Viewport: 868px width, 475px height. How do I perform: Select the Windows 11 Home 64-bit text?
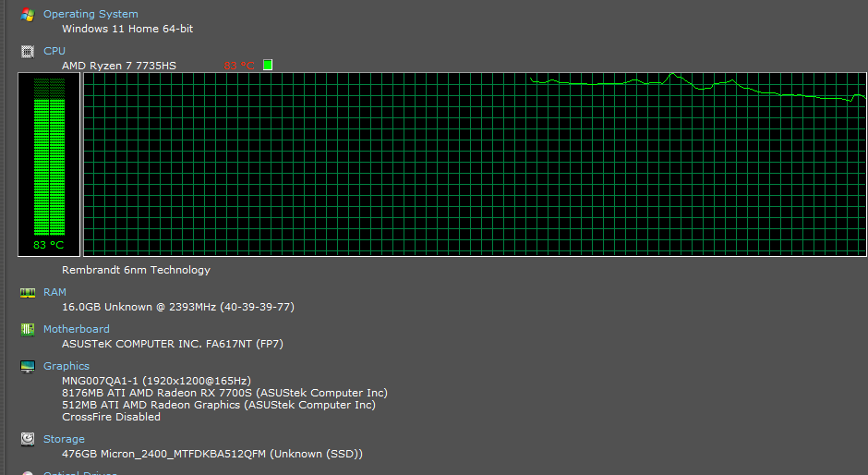pos(127,29)
